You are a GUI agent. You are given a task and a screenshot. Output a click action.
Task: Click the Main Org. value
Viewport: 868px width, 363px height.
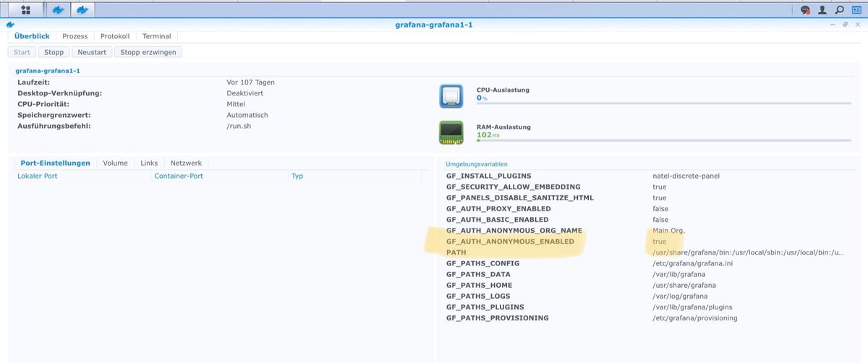(668, 230)
